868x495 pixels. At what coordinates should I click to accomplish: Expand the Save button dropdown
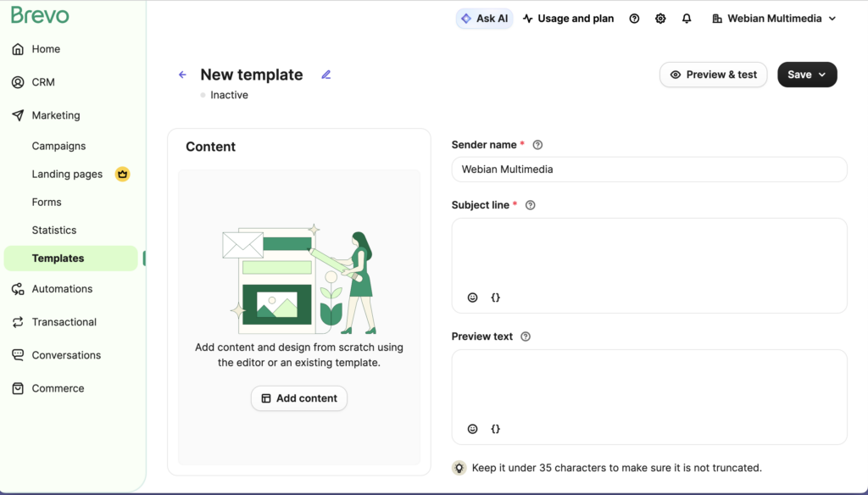pos(822,75)
